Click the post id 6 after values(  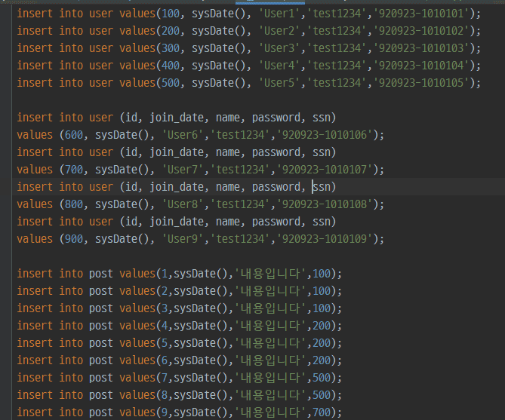(165, 360)
